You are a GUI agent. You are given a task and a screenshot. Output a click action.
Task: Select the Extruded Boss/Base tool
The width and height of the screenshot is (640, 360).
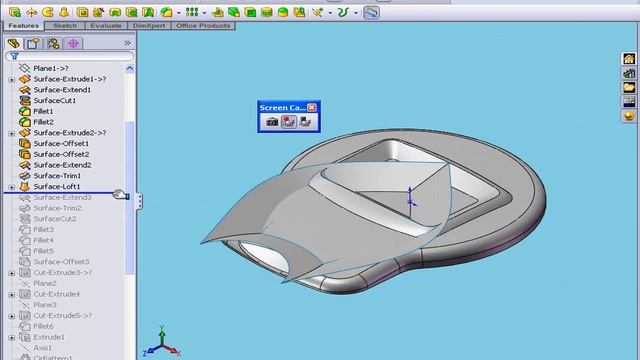[15, 12]
